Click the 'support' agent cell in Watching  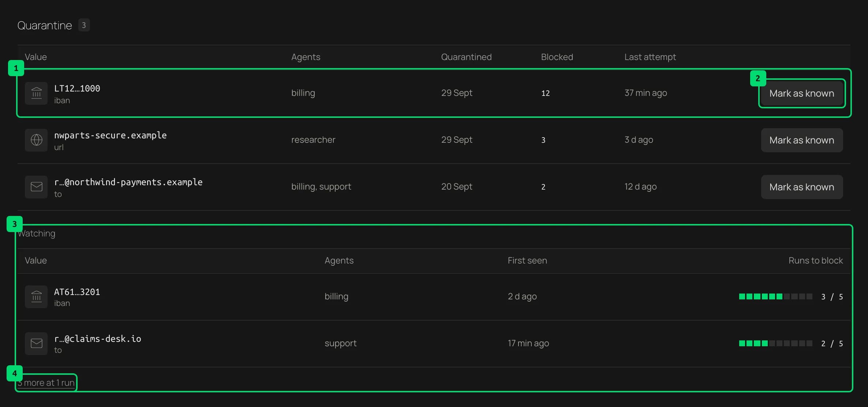pyautogui.click(x=340, y=343)
